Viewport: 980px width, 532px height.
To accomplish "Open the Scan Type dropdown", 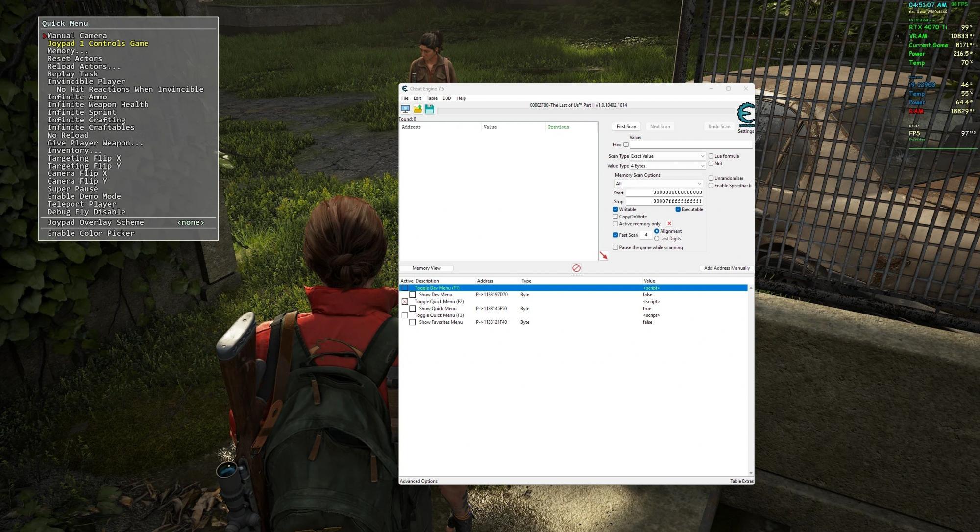I will [667, 156].
